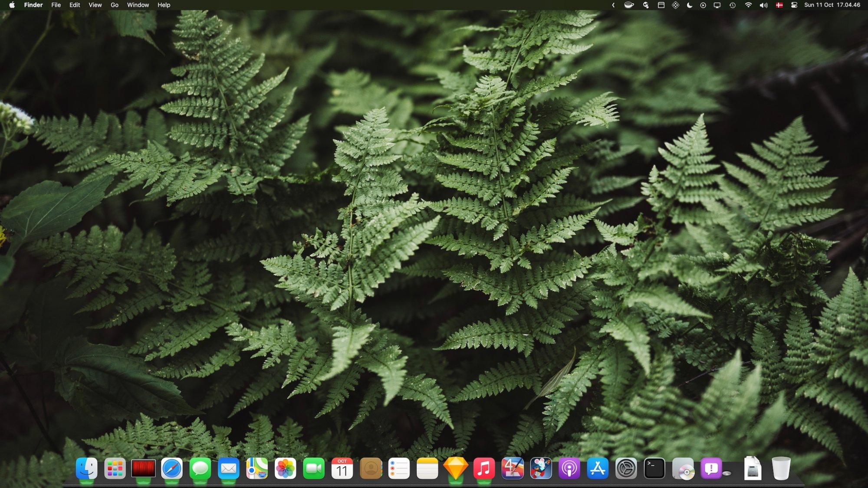Image resolution: width=868 pixels, height=488 pixels.
Task: Launch Terminal from the Dock
Action: (654, 468)
